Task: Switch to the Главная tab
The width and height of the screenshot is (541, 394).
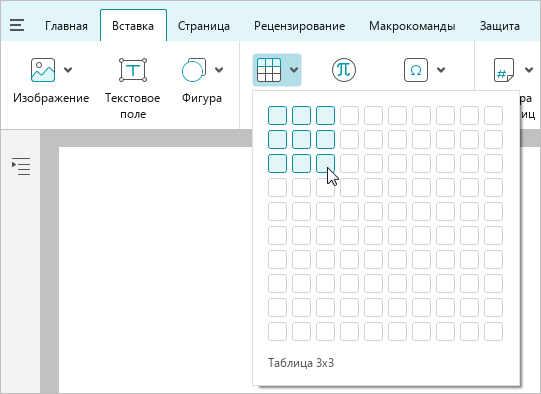Action: pos(66,26)
